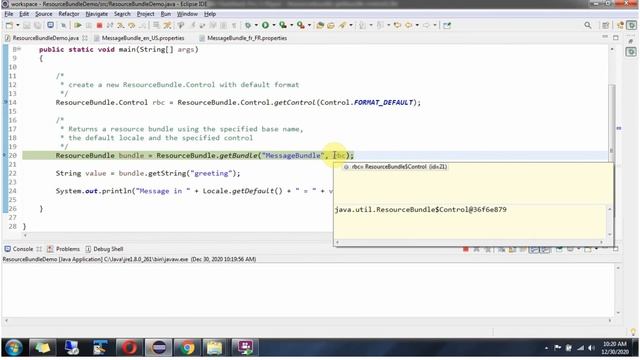
Task: Click the console vertical scrollbar
Action: tap(618, 290)
